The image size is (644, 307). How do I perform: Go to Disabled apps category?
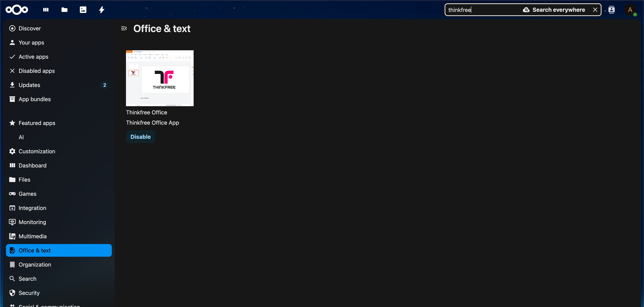pyautogui.click(x=37, y=71)
